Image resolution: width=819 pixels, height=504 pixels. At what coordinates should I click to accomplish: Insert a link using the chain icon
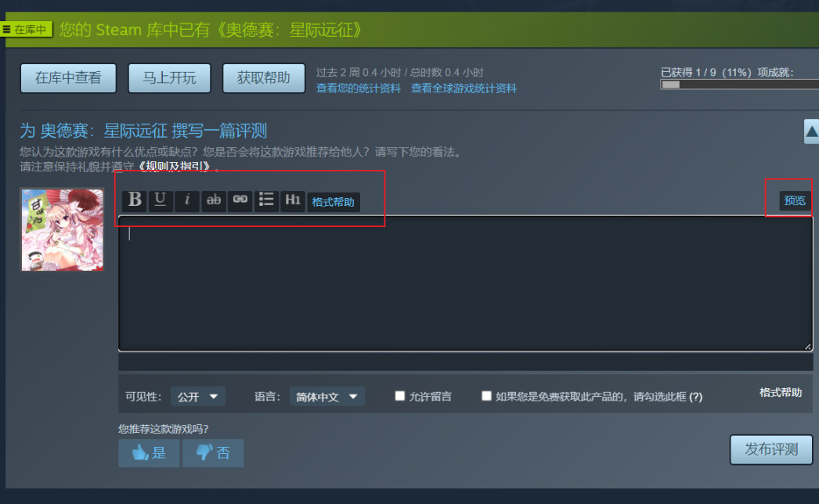[240, 200]
